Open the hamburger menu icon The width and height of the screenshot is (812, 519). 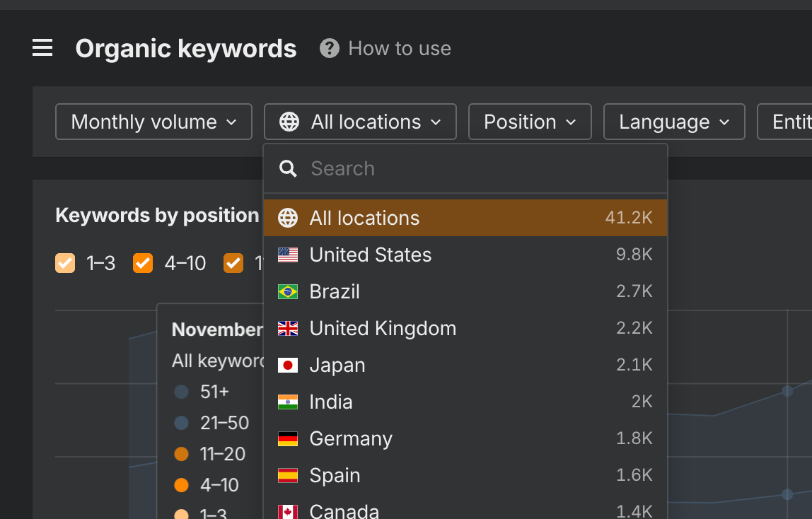42,48
